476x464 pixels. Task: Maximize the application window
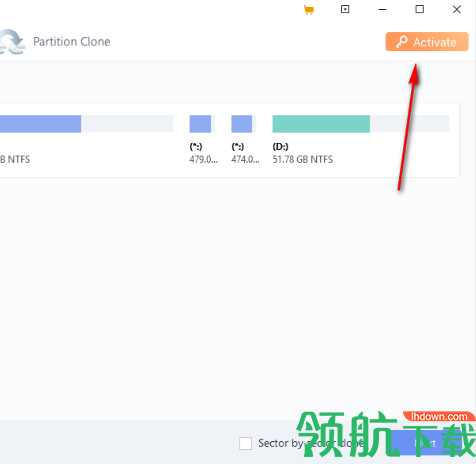(x=420, y=9)
